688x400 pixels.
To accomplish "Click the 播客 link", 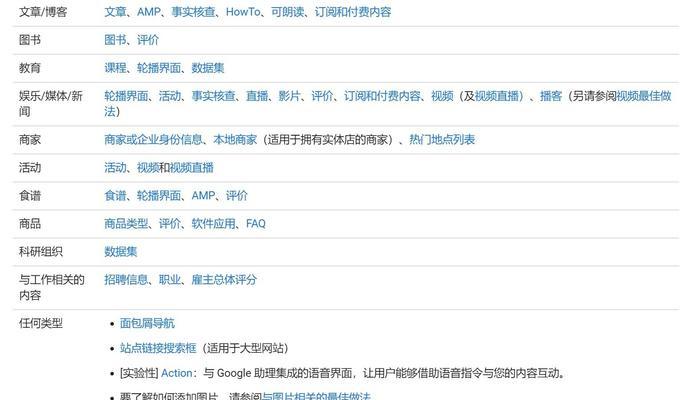I will pos(551,96).
